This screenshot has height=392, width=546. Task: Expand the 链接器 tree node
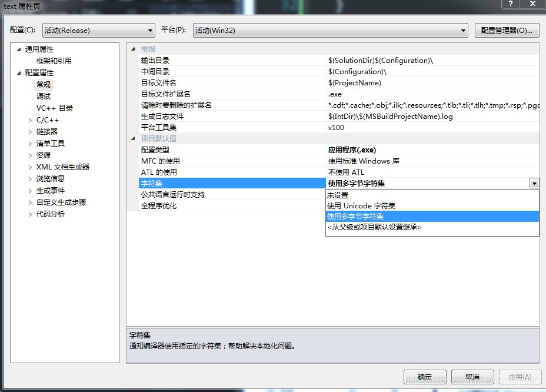pos(30,132)
